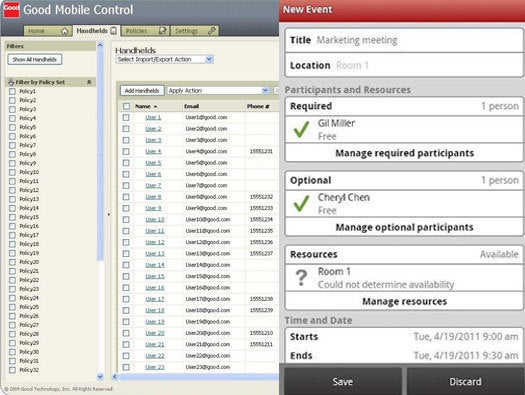Click Manage resources button

[404, 301]
